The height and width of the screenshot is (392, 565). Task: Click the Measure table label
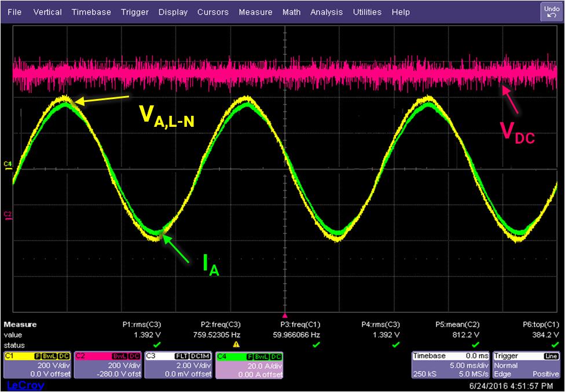[x=20, y=324]
